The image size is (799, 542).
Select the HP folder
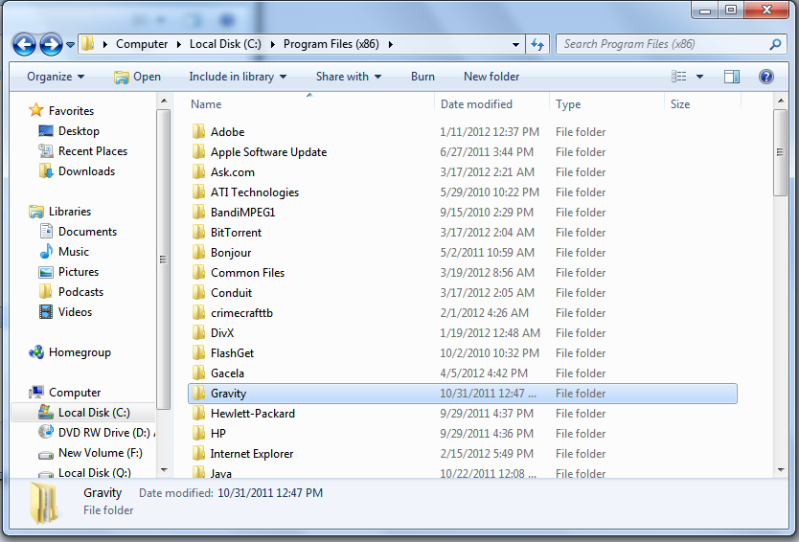coord(462,433)
